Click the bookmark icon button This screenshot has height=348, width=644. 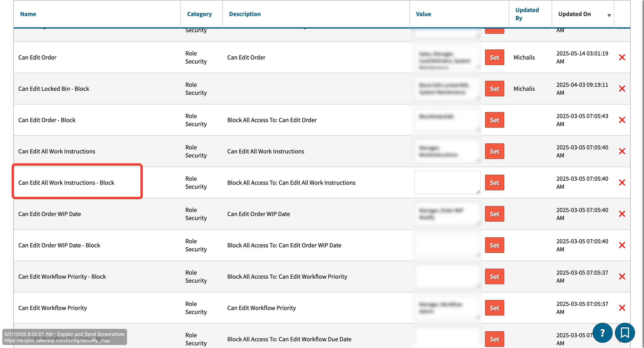tap(625, 333)
